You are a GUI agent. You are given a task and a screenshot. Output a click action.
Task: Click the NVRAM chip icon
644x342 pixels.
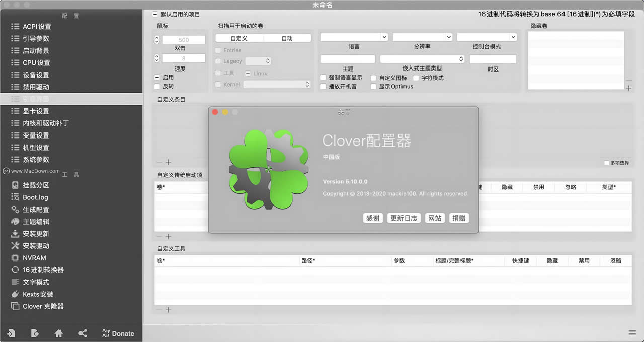[15, 258]
